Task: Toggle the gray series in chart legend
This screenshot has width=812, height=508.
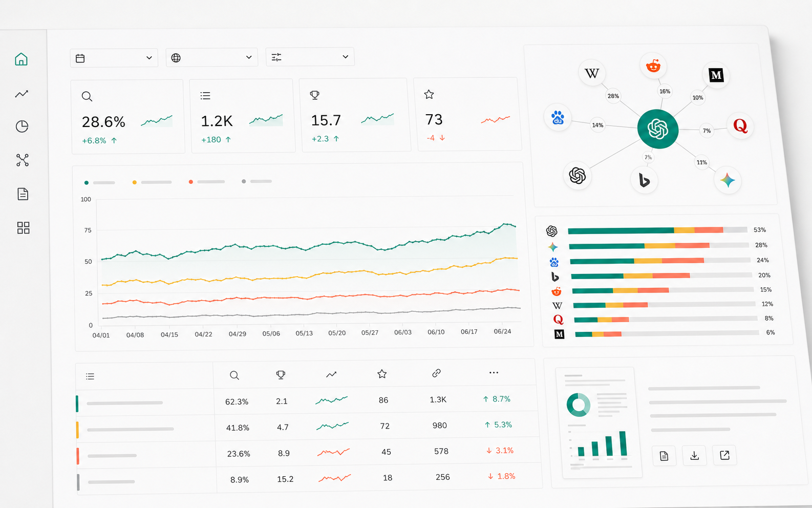Action: tap(257, 181)
